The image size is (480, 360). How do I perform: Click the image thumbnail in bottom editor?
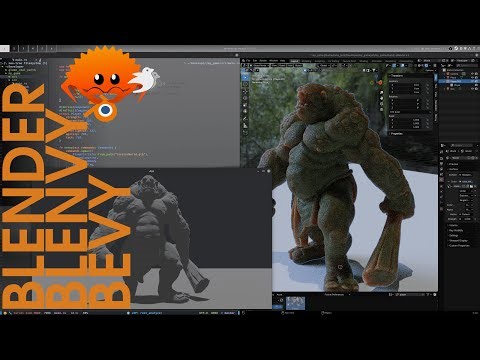(295, 303)
